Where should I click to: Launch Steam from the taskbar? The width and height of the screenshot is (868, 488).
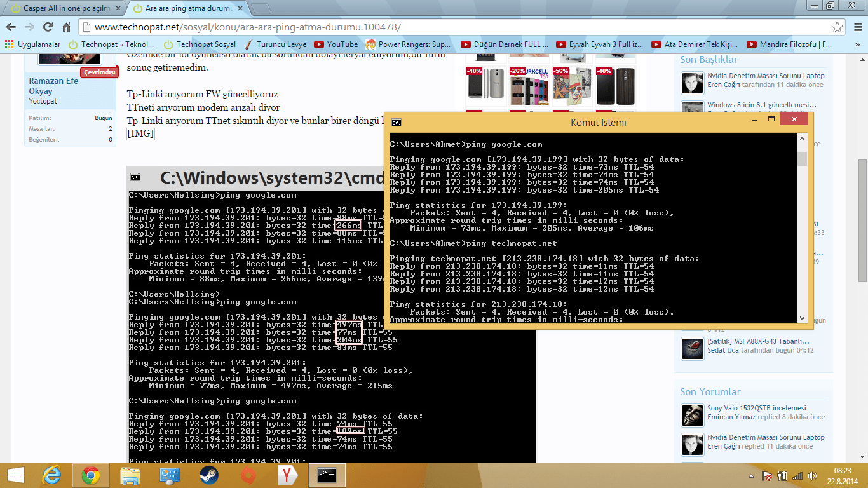pyautogui.click(x=208, y=475)
